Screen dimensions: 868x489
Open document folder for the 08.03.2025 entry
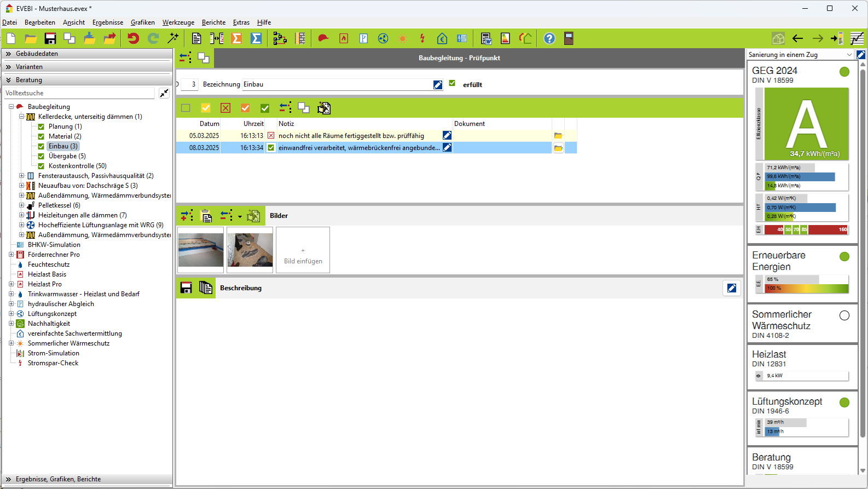pyautogui.click(x=558, y=148)
